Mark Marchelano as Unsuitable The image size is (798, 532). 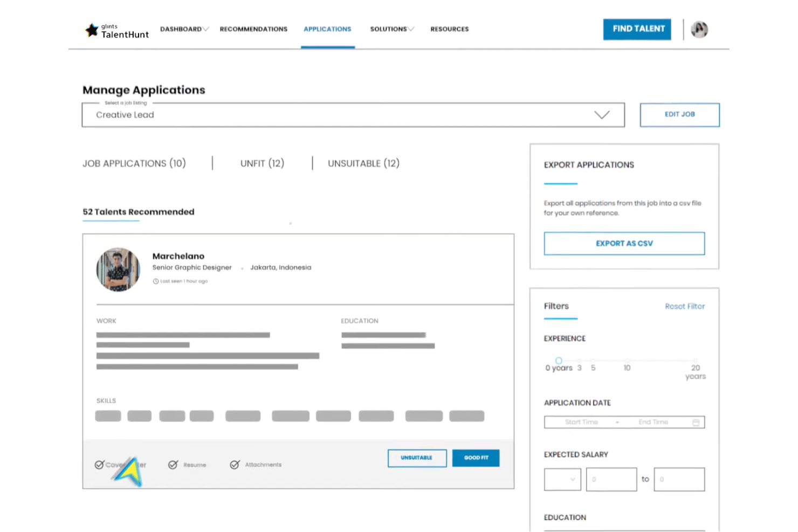417,458
